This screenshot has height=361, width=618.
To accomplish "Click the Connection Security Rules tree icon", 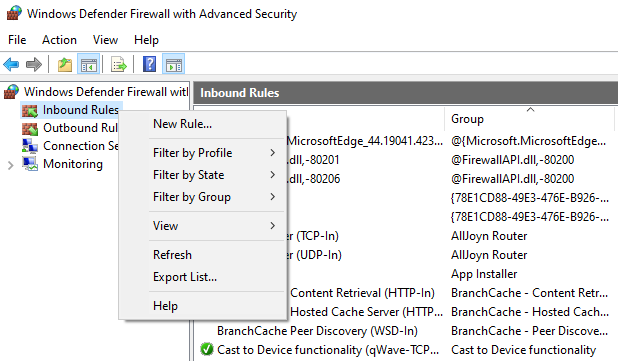I will [30, 146].
